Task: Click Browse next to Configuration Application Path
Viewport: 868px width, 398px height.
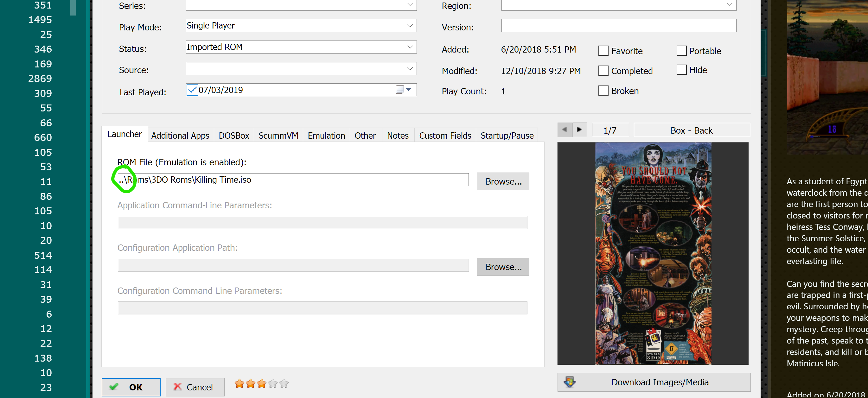Action: pyautogui.click(x=503, y=267)
